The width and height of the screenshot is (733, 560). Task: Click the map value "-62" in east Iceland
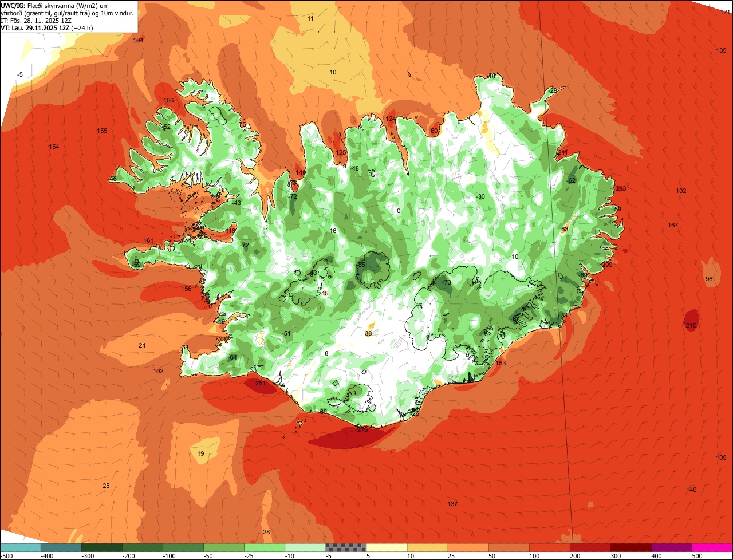(571, 180)
